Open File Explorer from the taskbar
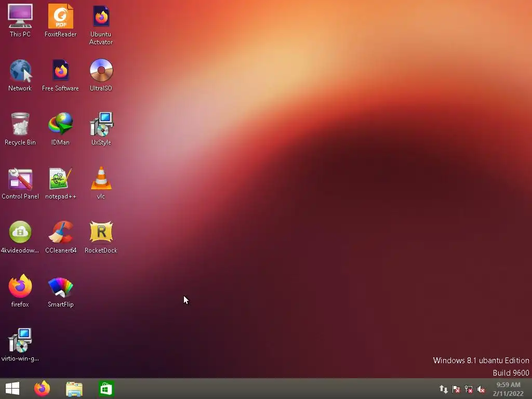The width and height of the screenshot is (532, 399). (x=74, y=389)
